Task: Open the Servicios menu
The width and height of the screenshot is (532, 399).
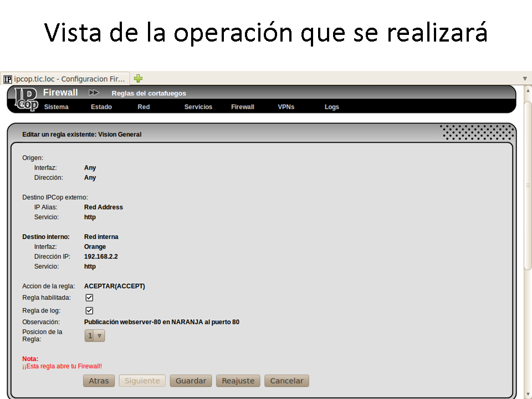Action: point(198,107)
